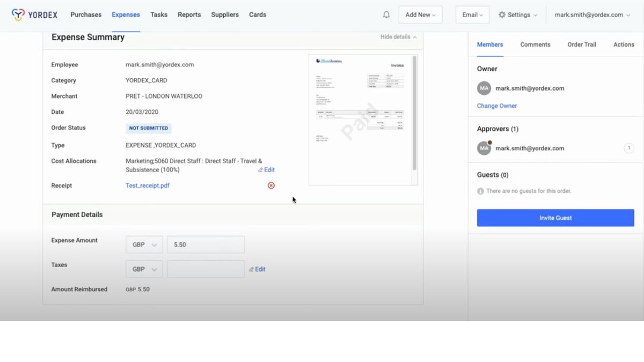This screenshot has width=644, height=362.
Task: Click the Change Owner link
Action: (496, 106)
